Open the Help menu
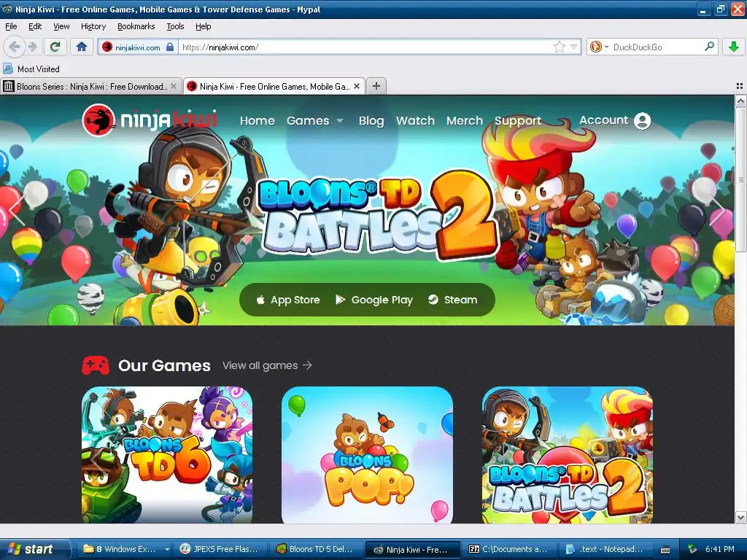Screen dimensions: 747x560 tap(204, 26)
